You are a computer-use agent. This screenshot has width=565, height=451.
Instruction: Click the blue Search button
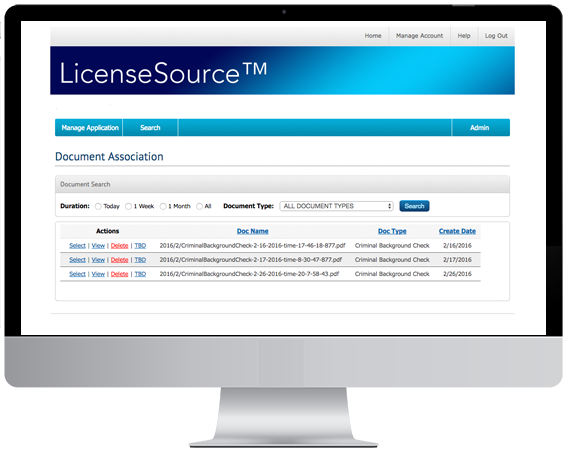[x=414, y=206]
